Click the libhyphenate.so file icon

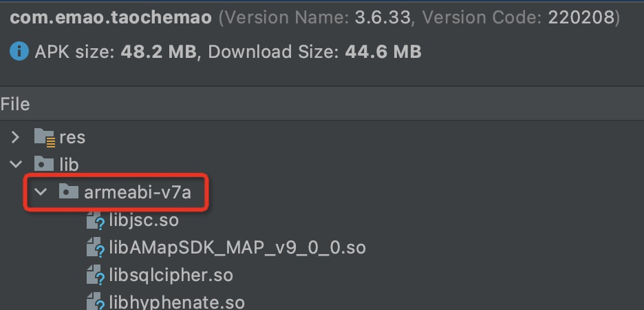[x=94, y=302]
